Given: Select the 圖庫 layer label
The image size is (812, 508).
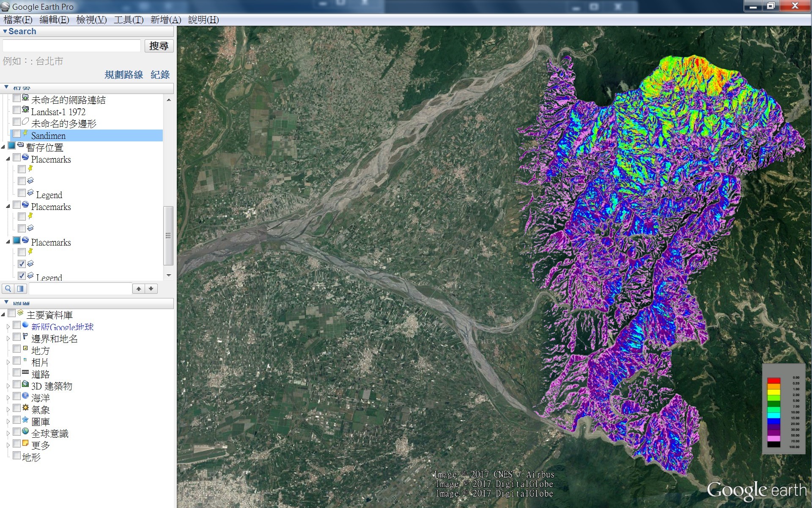Looking at the screenshot, I should coord(41,422).
